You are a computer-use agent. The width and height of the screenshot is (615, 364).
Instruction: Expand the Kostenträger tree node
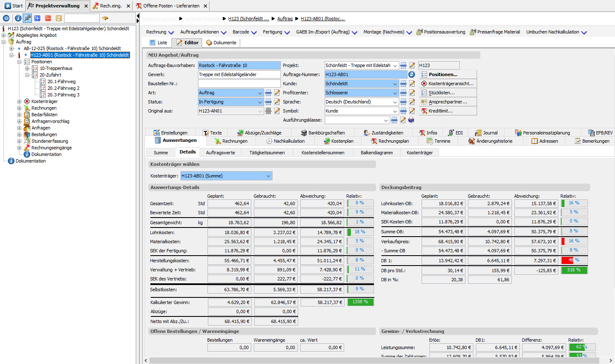pos(19,101)
